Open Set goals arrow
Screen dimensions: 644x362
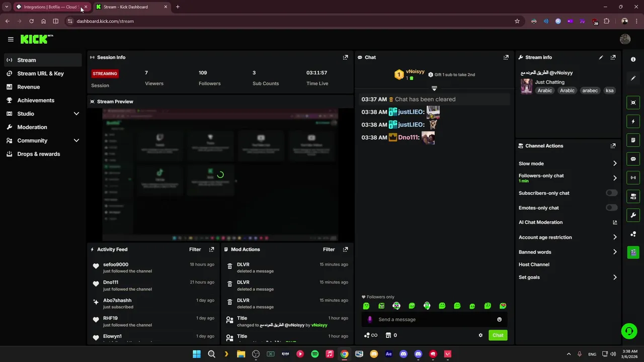click(x=615, y=277)
